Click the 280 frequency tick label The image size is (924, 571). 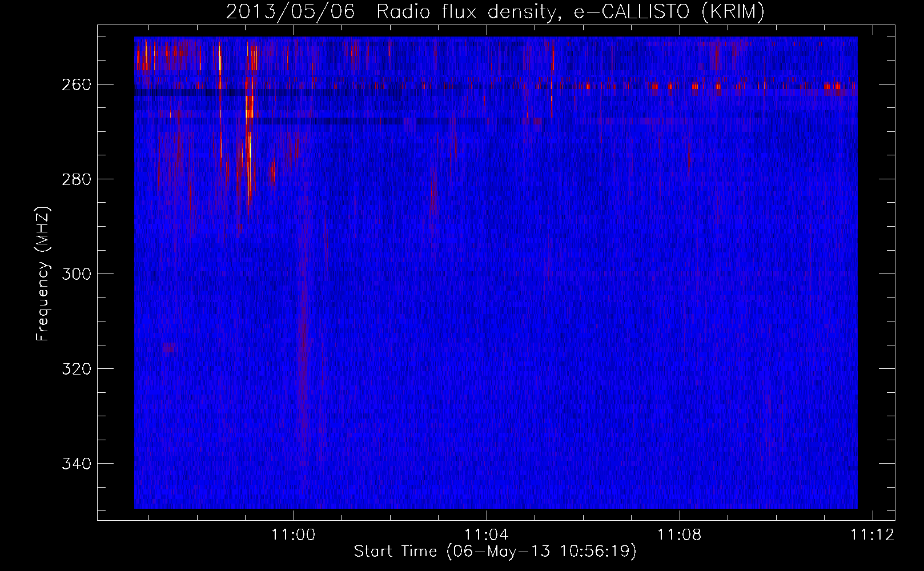click(76, 179)
